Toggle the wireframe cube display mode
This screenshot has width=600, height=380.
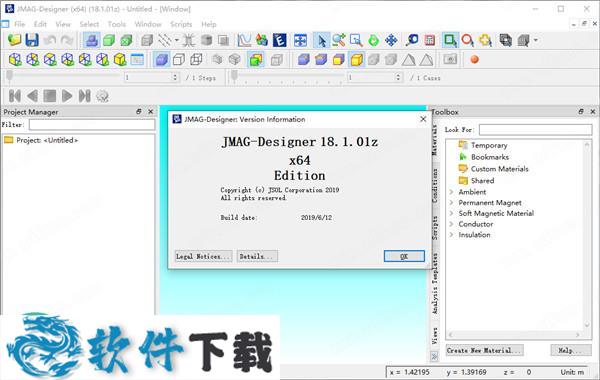click(179, 60)
